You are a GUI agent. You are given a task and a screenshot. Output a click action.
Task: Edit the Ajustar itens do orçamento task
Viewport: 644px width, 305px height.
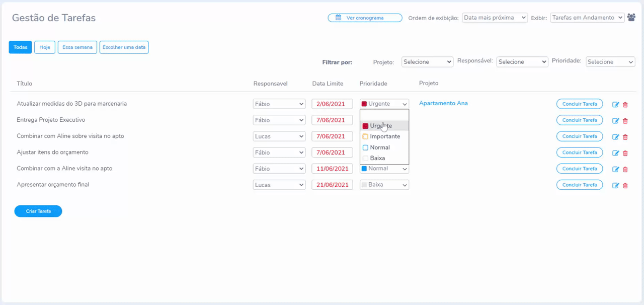pos(615,153)
